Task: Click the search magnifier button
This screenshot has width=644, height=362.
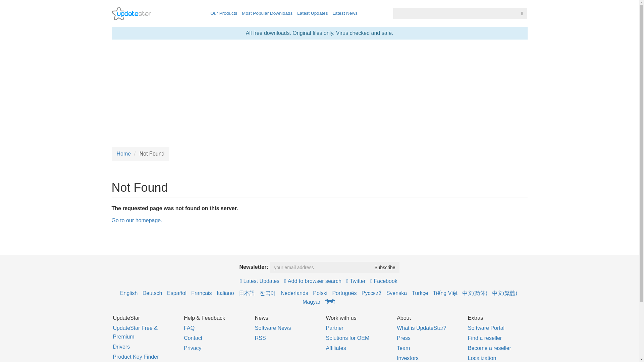Action: pos(522,13)
